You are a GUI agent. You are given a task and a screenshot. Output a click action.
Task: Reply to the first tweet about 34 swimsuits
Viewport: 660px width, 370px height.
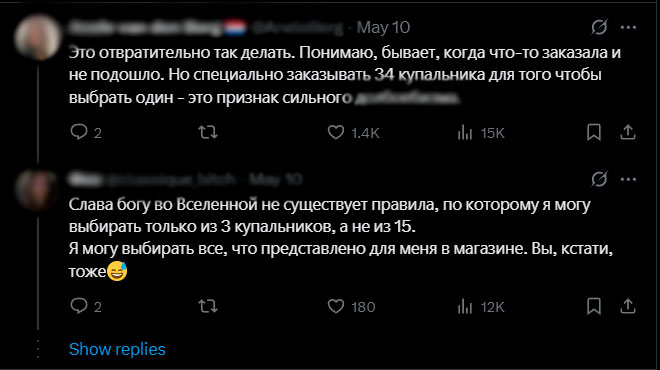79,132
